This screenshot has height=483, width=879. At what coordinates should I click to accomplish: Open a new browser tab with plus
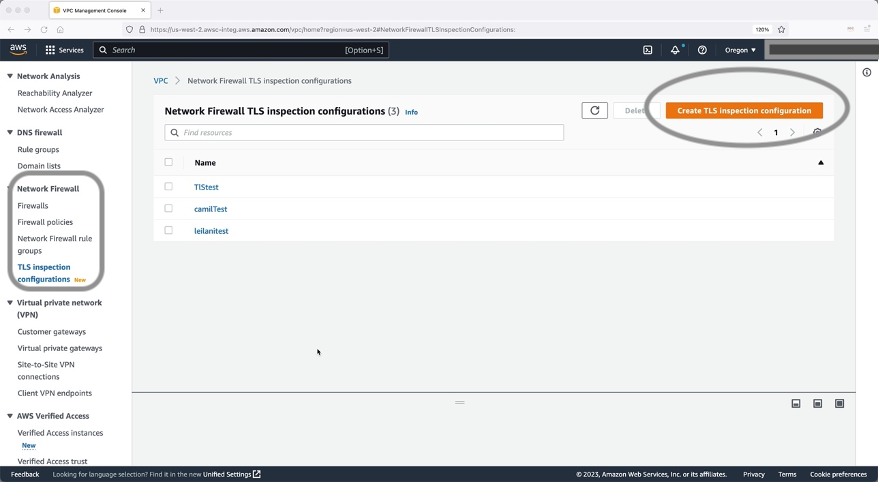160,10
